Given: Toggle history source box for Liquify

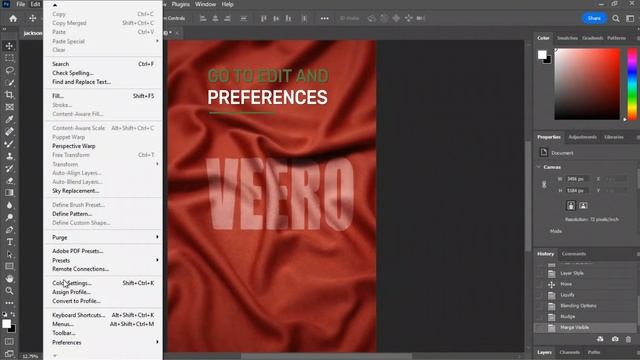Looking at the screenshot, I should (x=540, y=295).
